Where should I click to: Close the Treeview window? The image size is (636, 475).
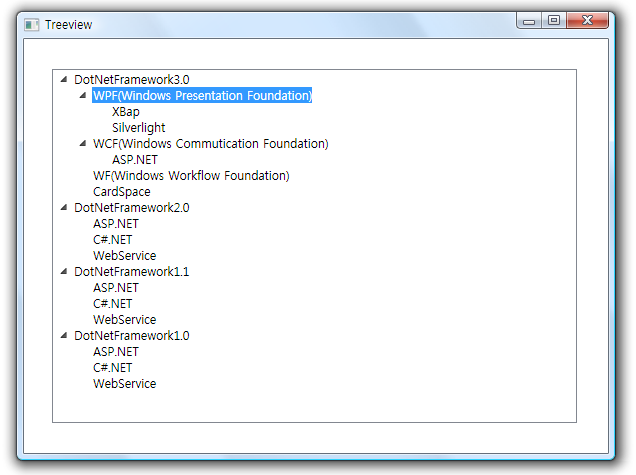coord(587,20)
